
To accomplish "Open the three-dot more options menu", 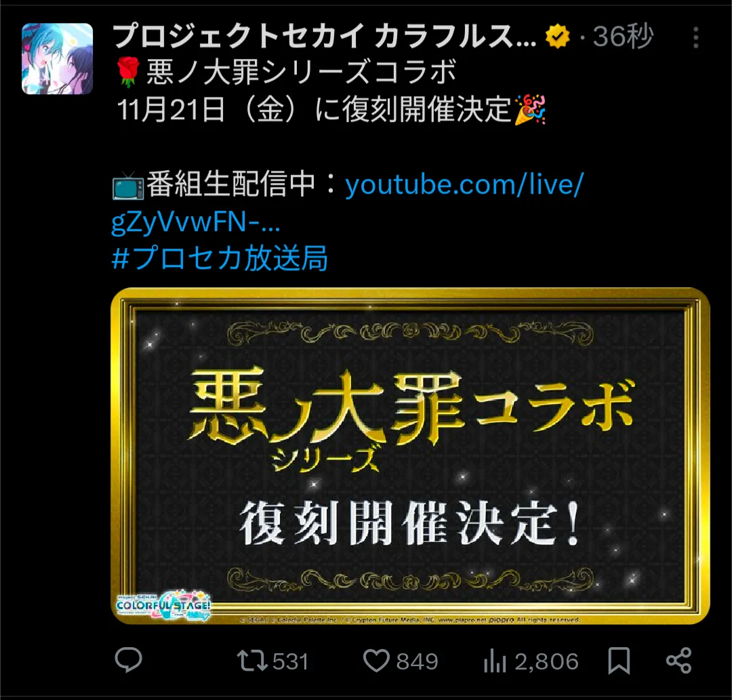I will pos(695,37).
